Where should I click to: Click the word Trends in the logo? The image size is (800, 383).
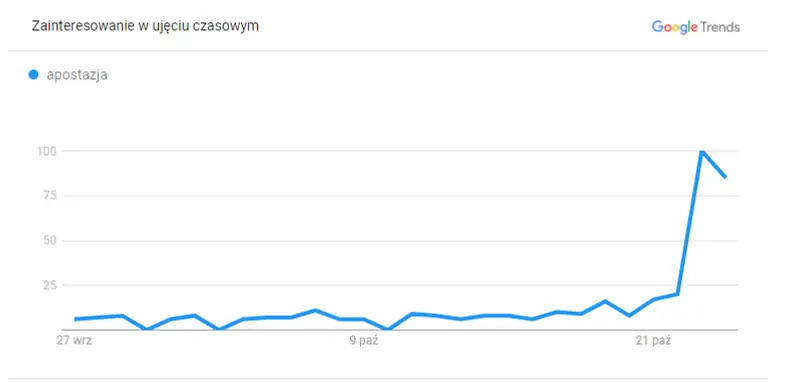(720, 27)
